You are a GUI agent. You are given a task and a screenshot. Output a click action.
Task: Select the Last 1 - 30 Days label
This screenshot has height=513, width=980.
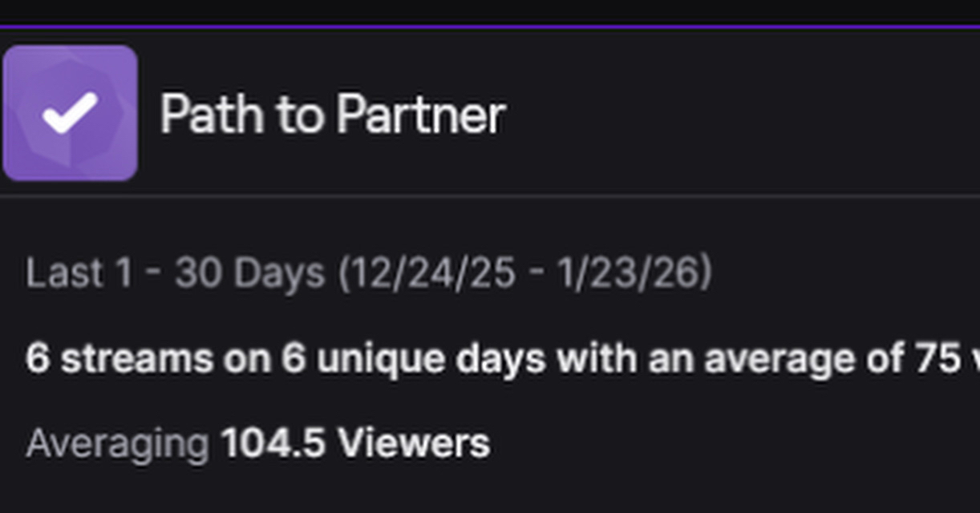click(x=174, y=274)
